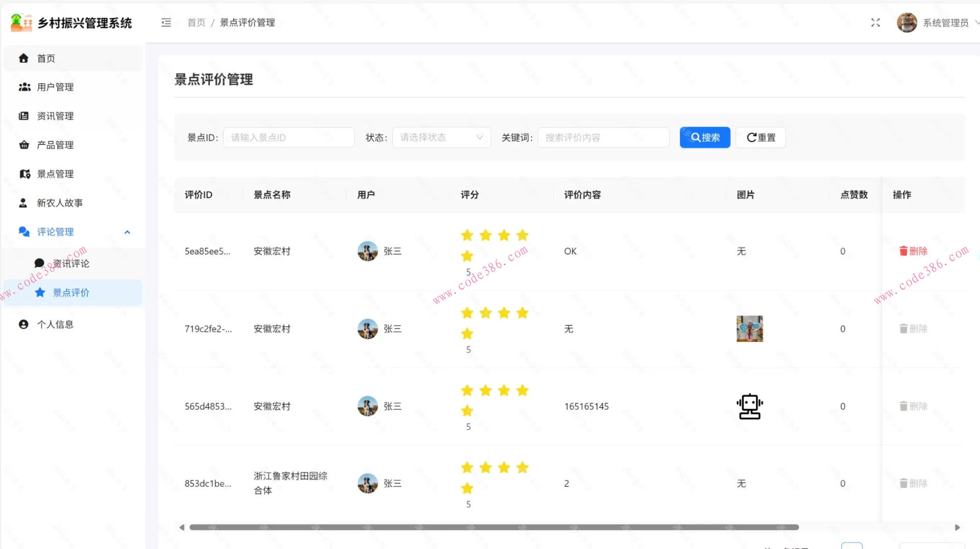This screenshot has width=980, height=549.
Task: Click the 产品管理 shopping bag icon
Action: pyautogui.click(x=24, y=144)
